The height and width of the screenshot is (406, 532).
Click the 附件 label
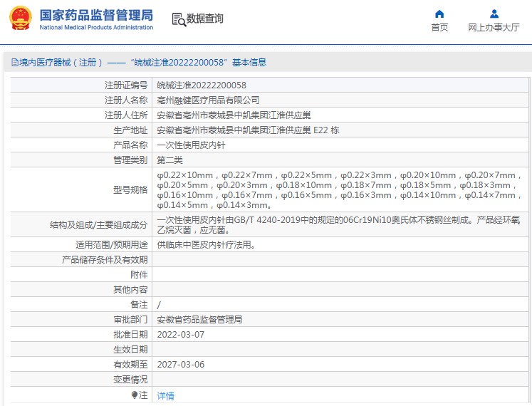coord(139,275)
